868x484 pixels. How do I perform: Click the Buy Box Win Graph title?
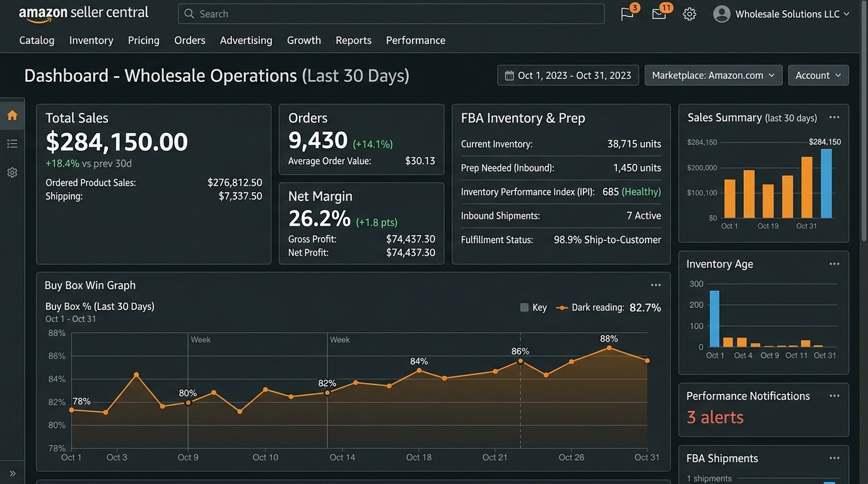tap(90, 285)
